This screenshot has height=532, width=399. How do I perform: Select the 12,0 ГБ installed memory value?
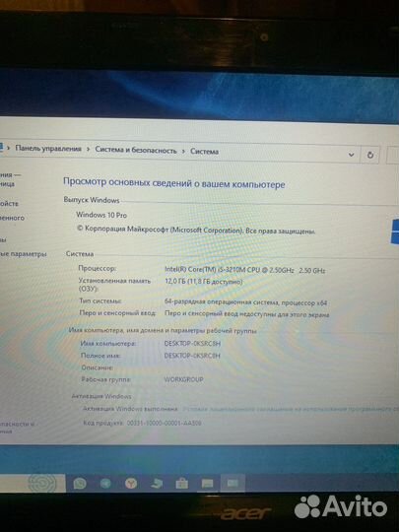(204, 281)
